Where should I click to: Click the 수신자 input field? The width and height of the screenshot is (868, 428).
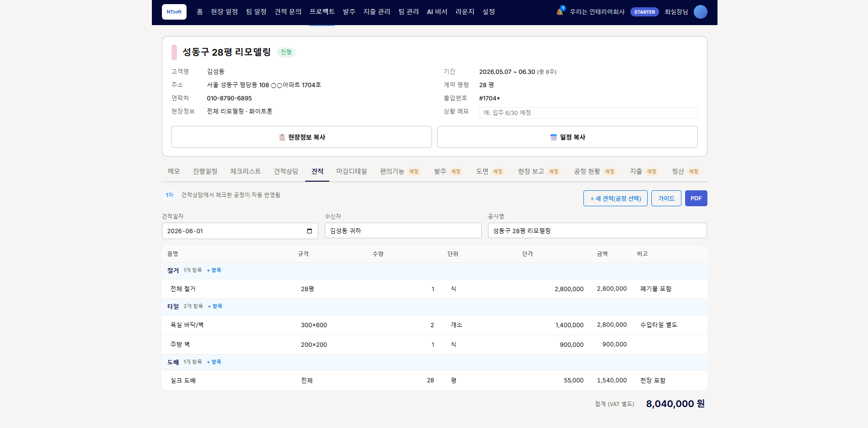coord(403,230)
